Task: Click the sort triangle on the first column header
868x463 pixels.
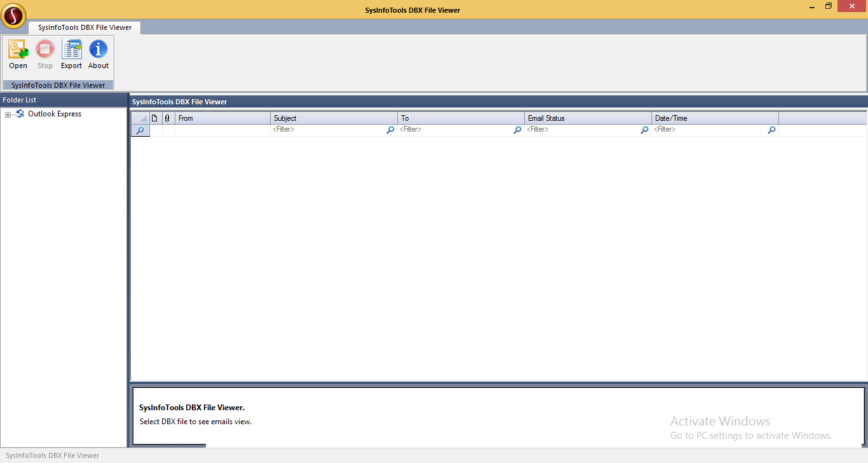Action: click(142, 118)
